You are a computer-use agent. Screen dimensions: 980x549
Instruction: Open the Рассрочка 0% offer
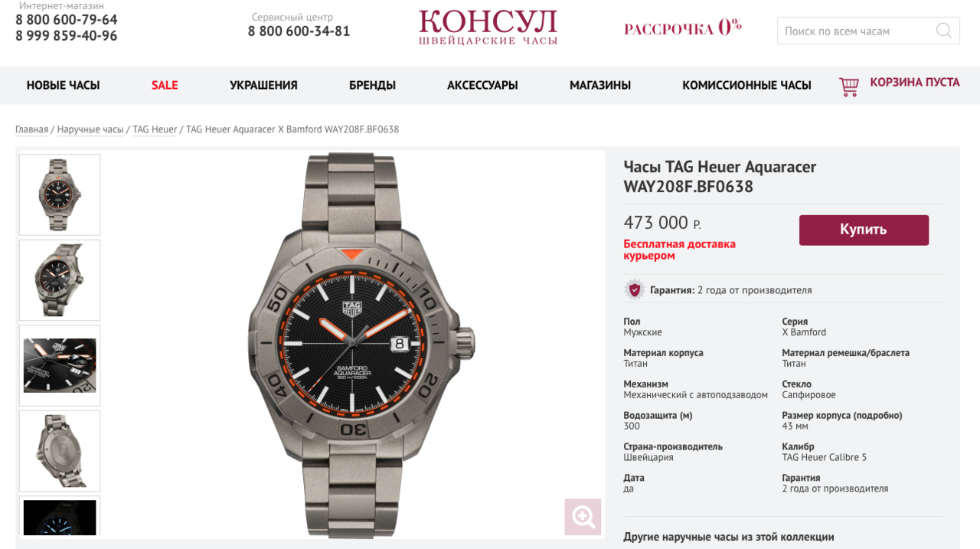(x=683, y=28)
